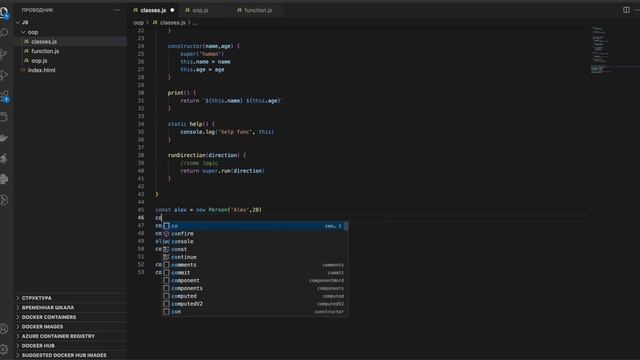640x360 pixels.
Task: Show details arrow for 'co' suggestion
Action: [340, 226]
